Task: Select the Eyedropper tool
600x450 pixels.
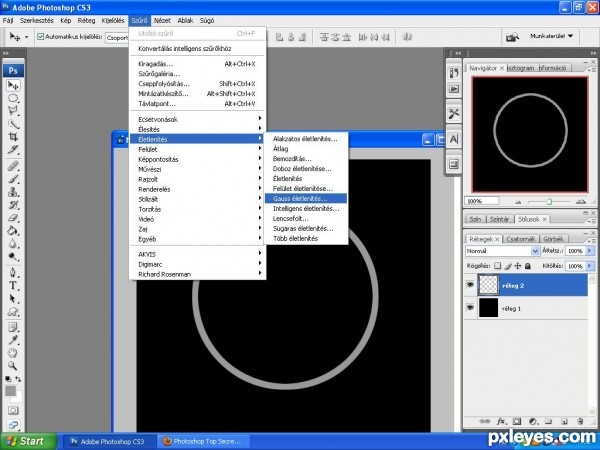Action: (x=13, y=340)
